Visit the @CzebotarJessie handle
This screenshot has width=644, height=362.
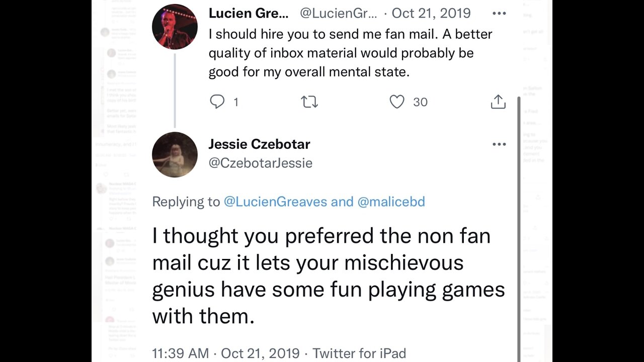tap(260, 163)
